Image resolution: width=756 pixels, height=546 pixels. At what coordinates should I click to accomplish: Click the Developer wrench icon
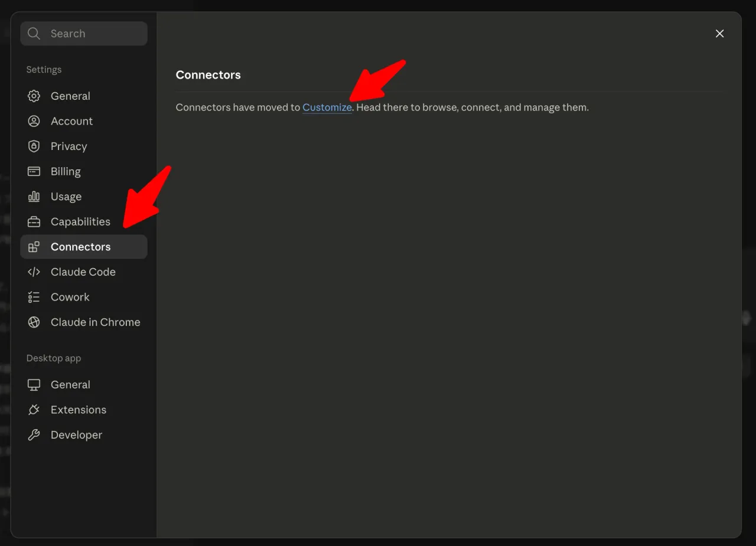(34, 435)
